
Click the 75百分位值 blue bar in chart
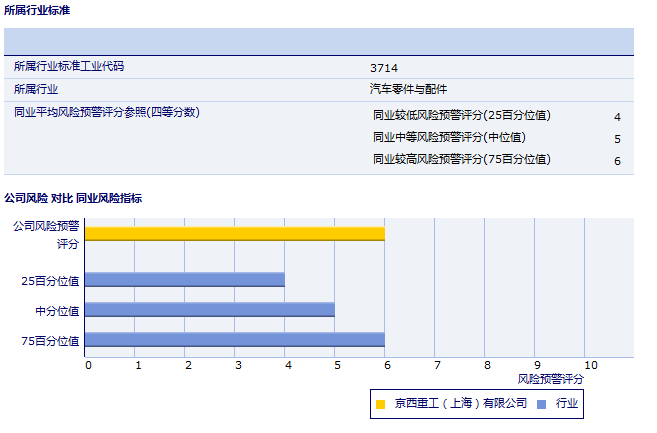click(x=235, y=340)
